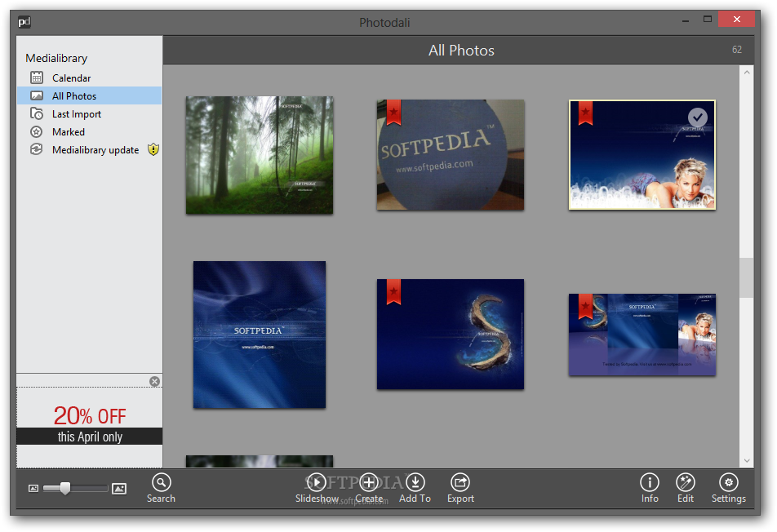
Task: Open the Create menu button
Action: [x=369, y=489]
